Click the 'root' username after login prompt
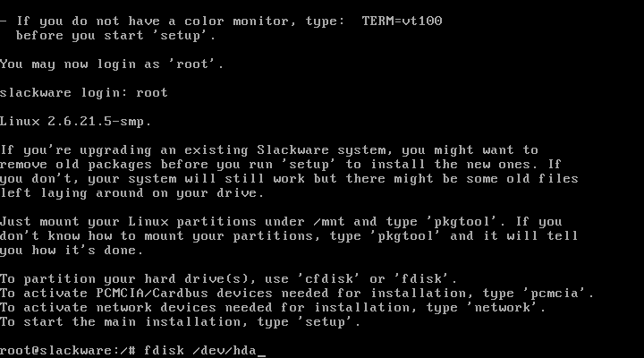644x358 pixels. click(x=152, y=93)
